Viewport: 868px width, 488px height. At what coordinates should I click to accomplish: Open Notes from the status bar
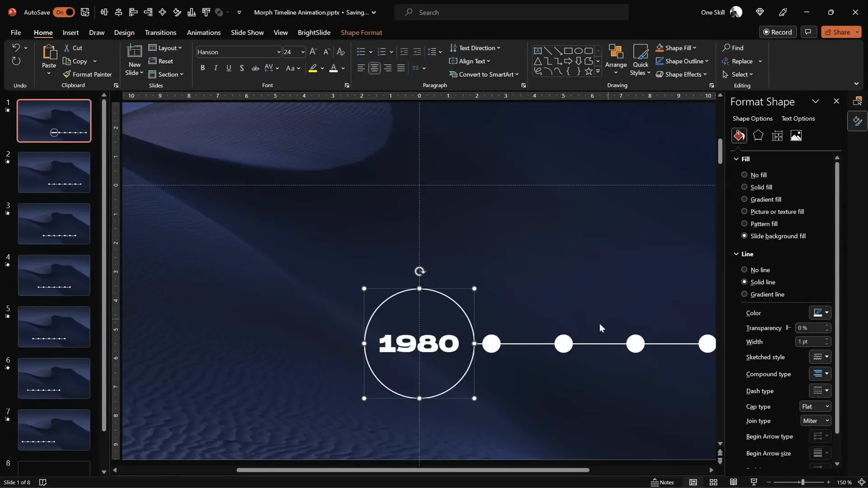point(662,482)
